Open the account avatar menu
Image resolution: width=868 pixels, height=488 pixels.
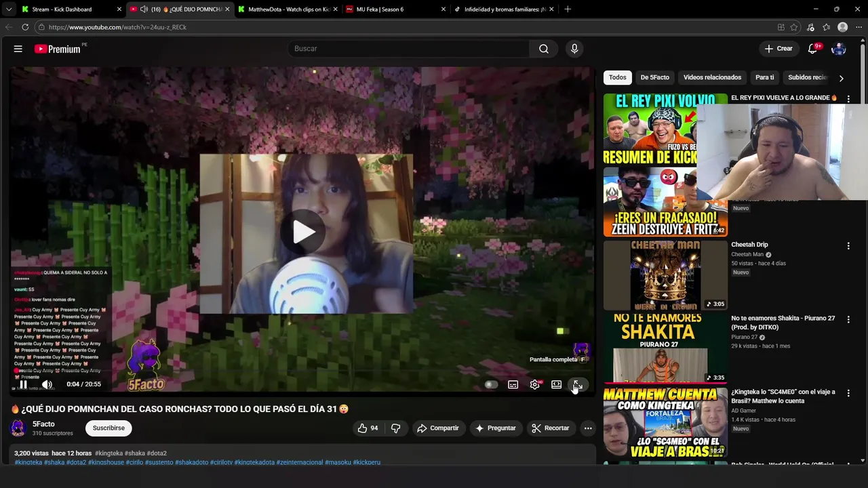[x=839, y=49]
